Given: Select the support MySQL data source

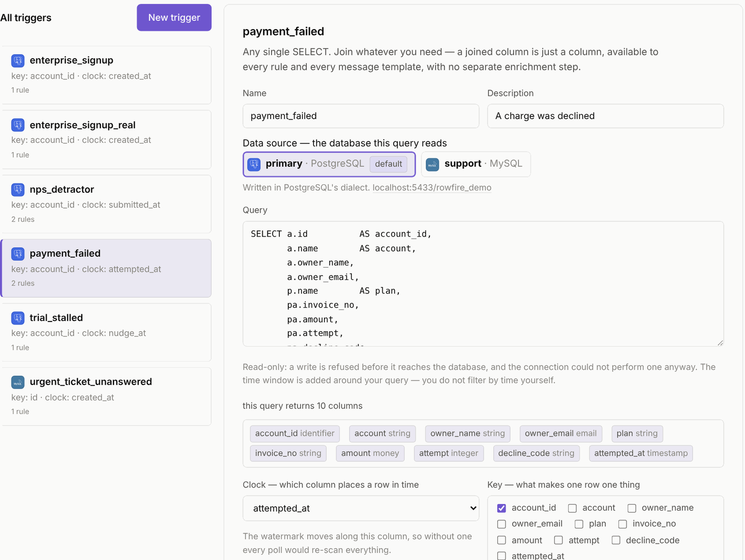Looking at the screenshot, I should click(x=476, y=164).
